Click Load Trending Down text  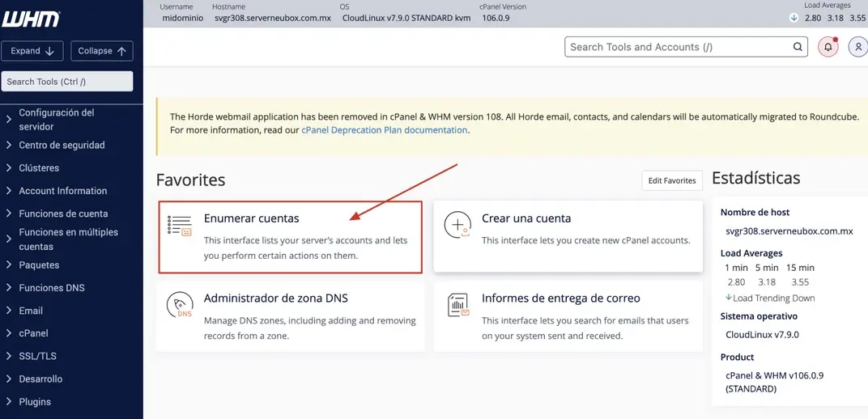(774, 298)
